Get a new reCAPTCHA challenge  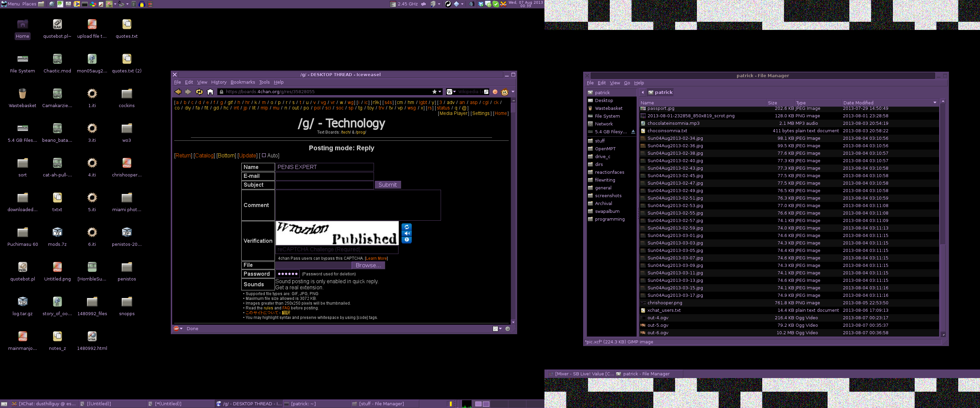(407, 227)
